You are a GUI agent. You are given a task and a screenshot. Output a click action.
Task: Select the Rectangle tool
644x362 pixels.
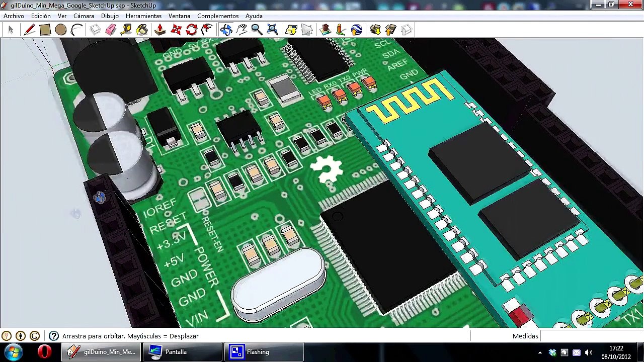click(45, 30)
